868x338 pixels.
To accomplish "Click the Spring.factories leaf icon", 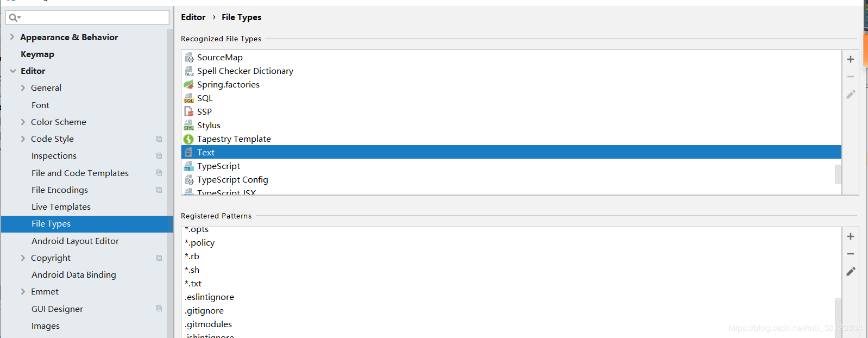I will [188, 85].
